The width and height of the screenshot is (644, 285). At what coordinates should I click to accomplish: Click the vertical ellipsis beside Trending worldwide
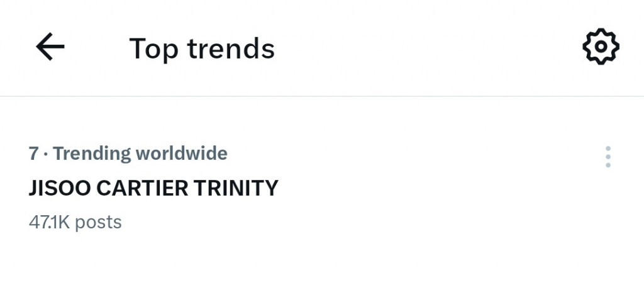pos(608,157)
